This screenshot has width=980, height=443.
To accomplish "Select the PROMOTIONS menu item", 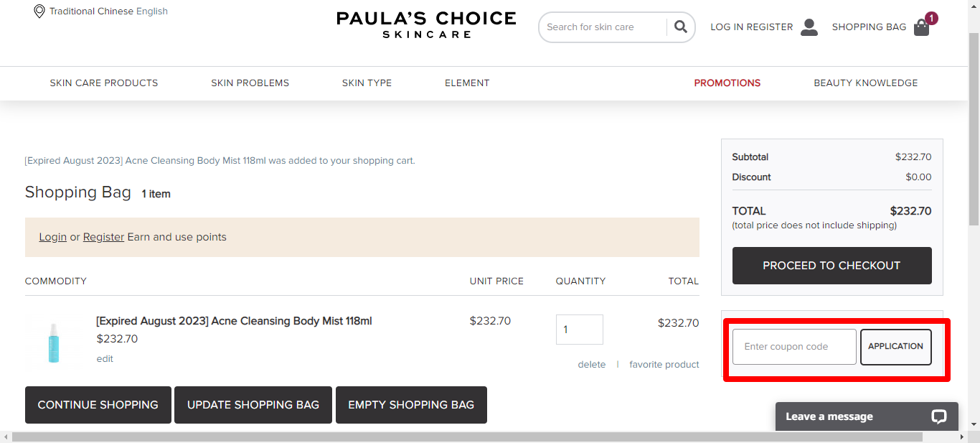I will pos(727,83).
